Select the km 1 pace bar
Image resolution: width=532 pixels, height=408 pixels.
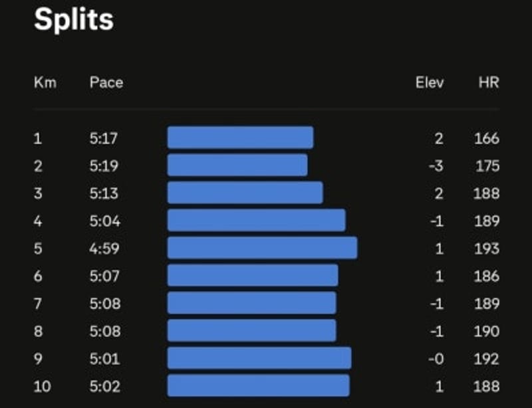pyautogui.click(x=240, y=138)
